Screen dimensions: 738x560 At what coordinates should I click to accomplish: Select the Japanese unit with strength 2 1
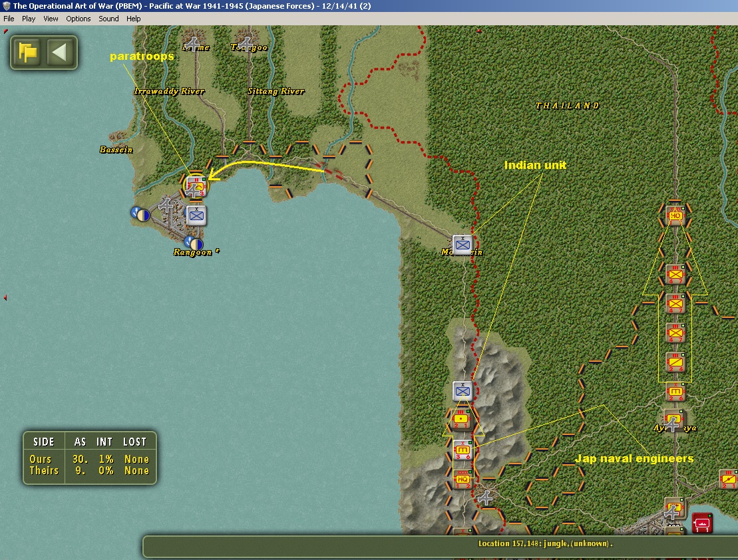coord(461,419)
